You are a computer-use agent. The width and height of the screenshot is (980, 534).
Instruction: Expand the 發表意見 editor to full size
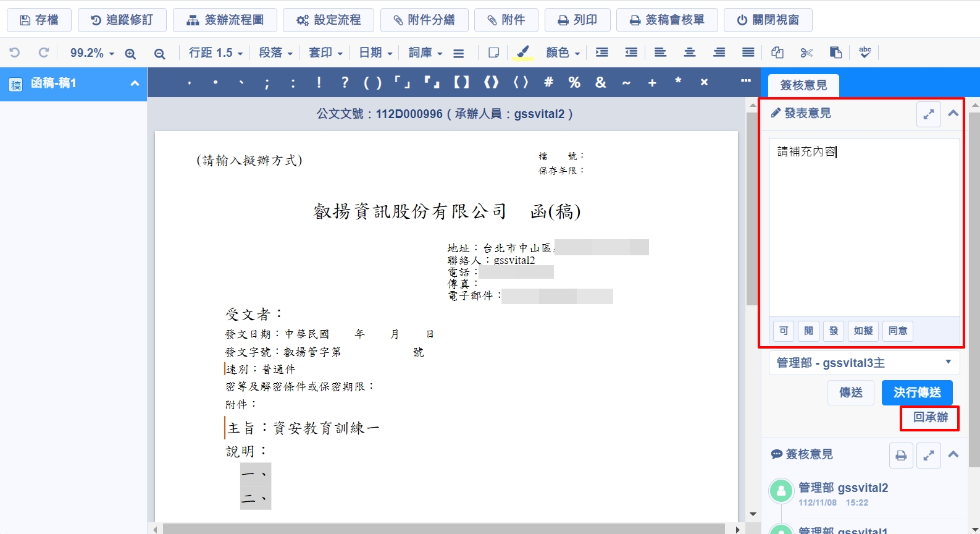coord(928,114)
